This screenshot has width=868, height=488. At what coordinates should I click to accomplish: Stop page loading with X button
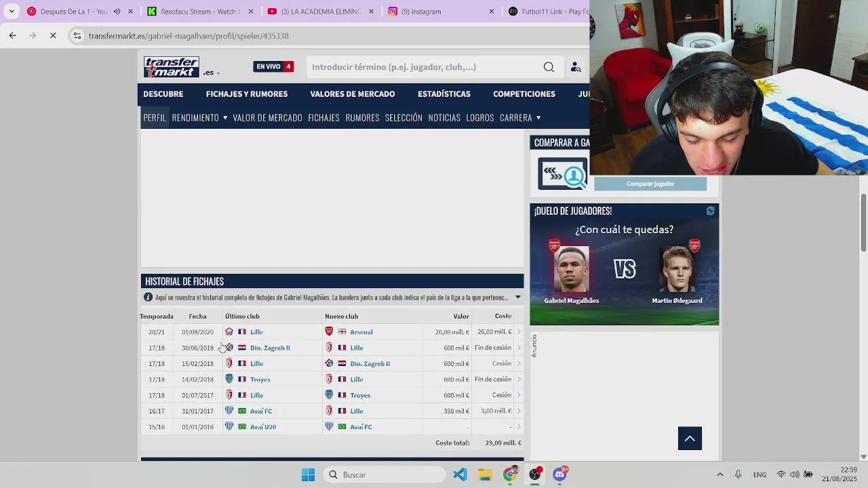coord(53,35)
